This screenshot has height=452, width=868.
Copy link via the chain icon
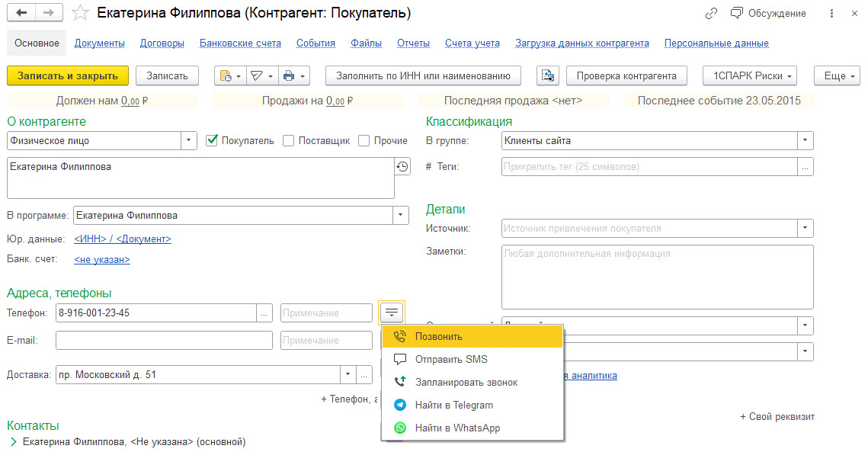(x=711, y=13)
